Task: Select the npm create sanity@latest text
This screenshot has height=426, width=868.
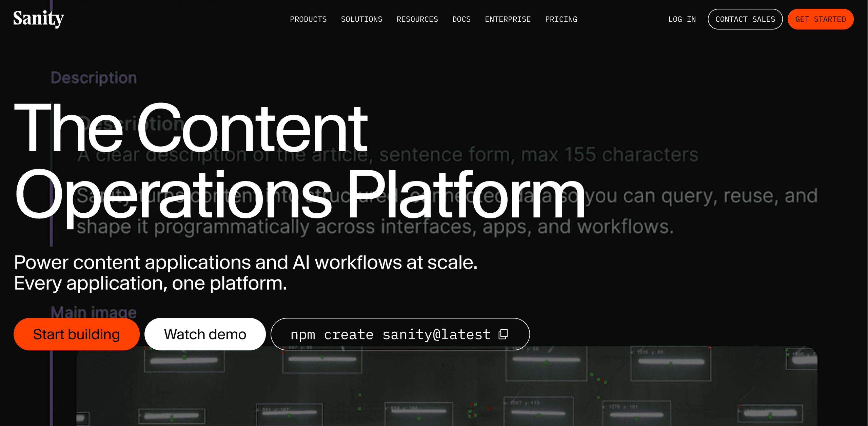Action: tap(391, 335)
